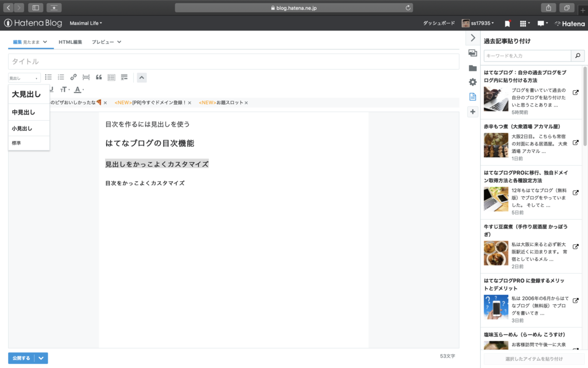Show all Safari tabs overview

click(x=567, y=7)
